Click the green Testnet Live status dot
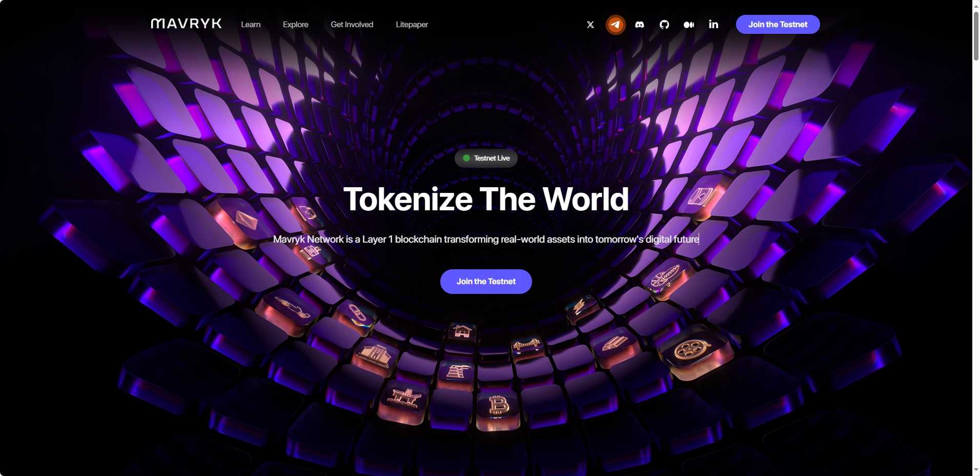The width and height of the screenshot is (980, 476). (466, 158)
